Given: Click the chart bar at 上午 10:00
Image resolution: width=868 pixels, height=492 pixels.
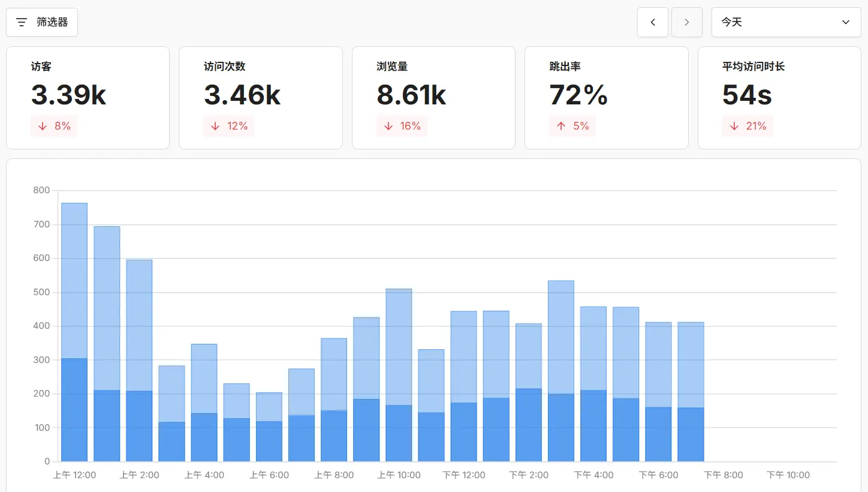Looking at the screenshot, I should [399, 375].
